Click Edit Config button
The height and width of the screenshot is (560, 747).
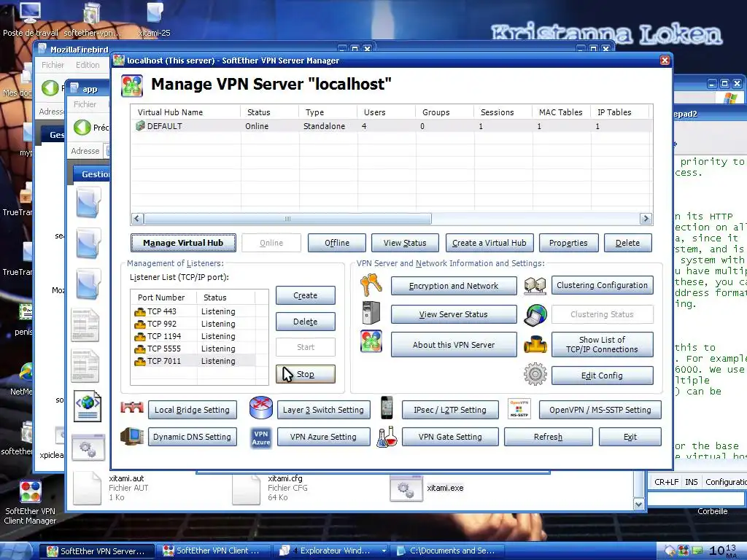pyautogui.click(x=602, y=376)
